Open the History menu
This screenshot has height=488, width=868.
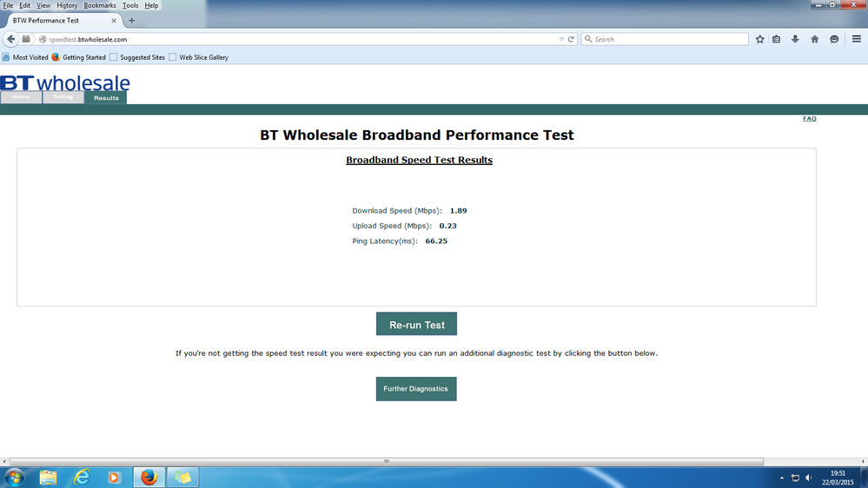tap(67, 5)
